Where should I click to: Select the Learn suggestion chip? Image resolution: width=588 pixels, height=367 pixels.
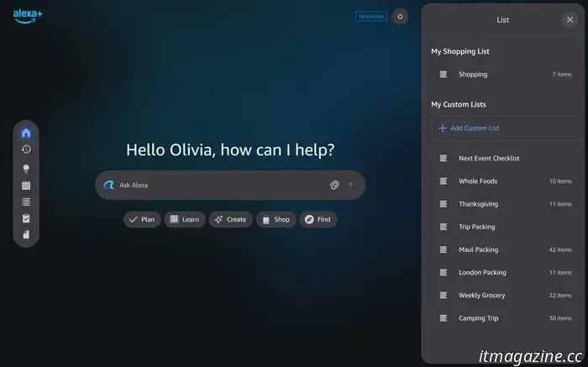click(x=185, y=219)
